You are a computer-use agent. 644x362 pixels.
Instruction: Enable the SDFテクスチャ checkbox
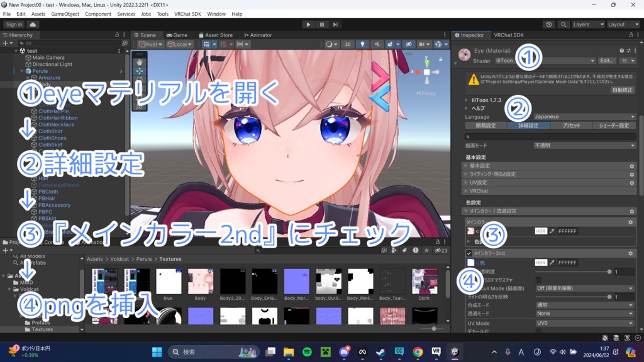click(x=538, y=280)
